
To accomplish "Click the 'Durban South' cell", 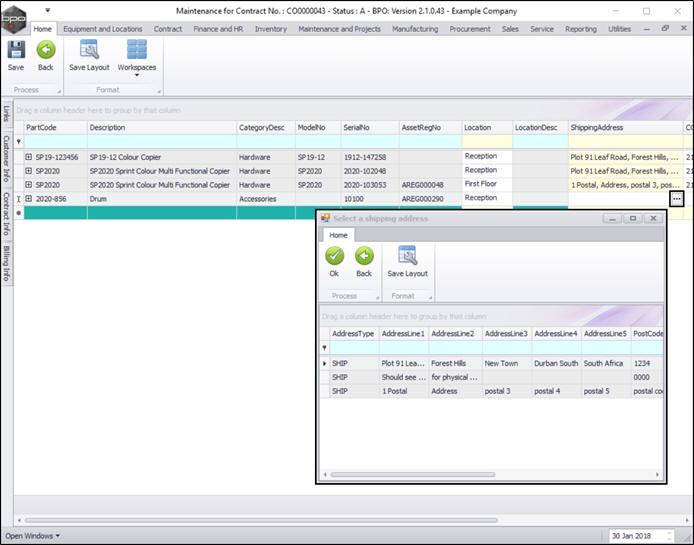I will point(556,363).
